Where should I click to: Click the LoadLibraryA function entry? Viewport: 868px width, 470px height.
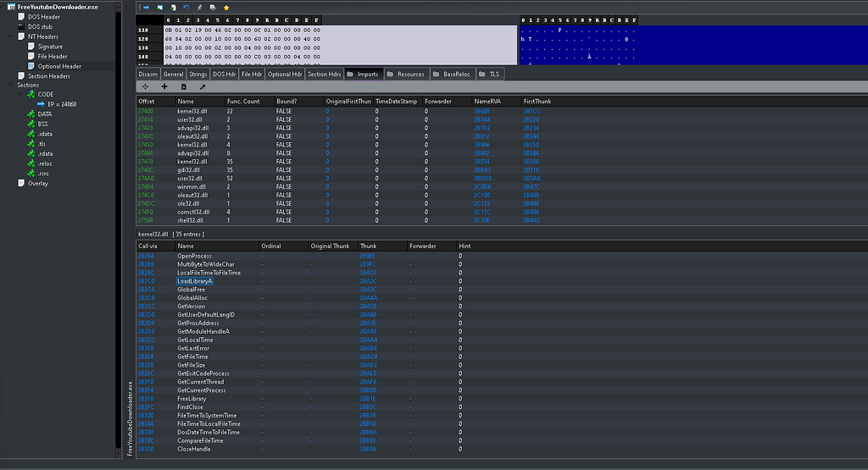(x=194, y=281)
